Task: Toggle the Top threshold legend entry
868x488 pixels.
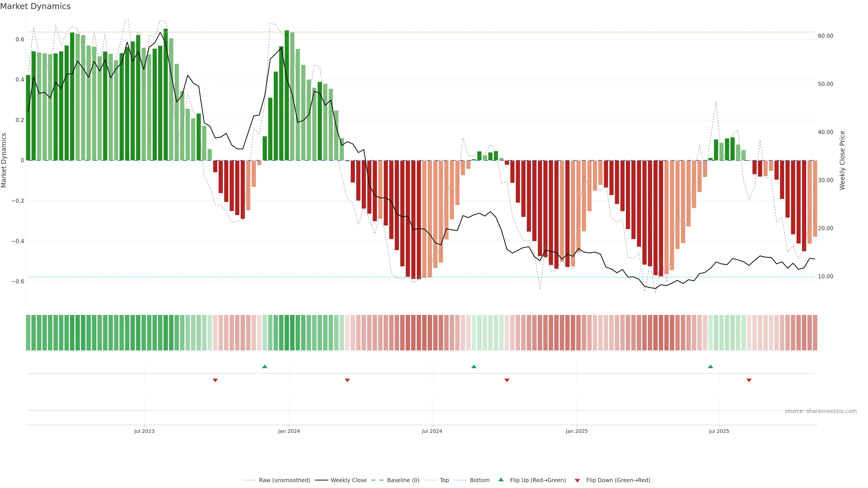Action: point(444,480)
